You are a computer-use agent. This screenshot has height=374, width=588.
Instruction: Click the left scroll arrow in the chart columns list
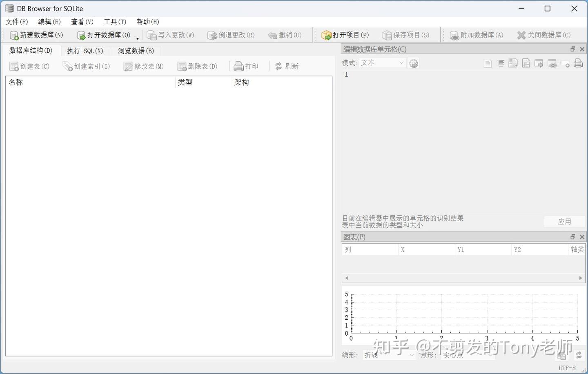[x=347, y=278]
